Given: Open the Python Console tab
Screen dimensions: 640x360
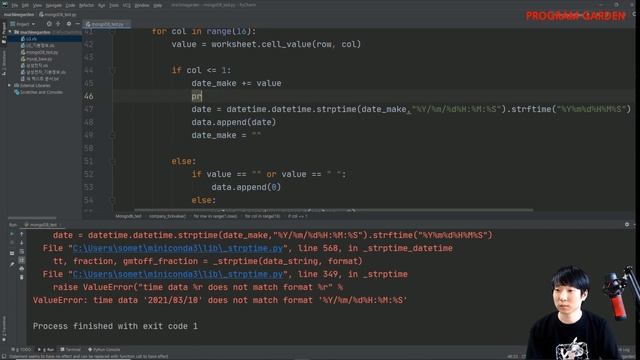Looking at the screenshot, I should point(104,350).
